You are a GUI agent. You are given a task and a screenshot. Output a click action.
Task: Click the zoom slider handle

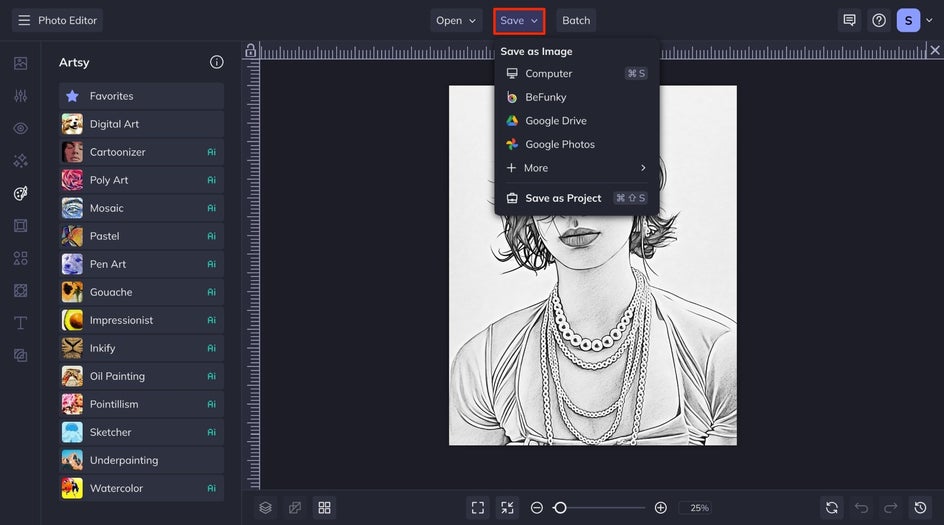(x=560, y=508)
